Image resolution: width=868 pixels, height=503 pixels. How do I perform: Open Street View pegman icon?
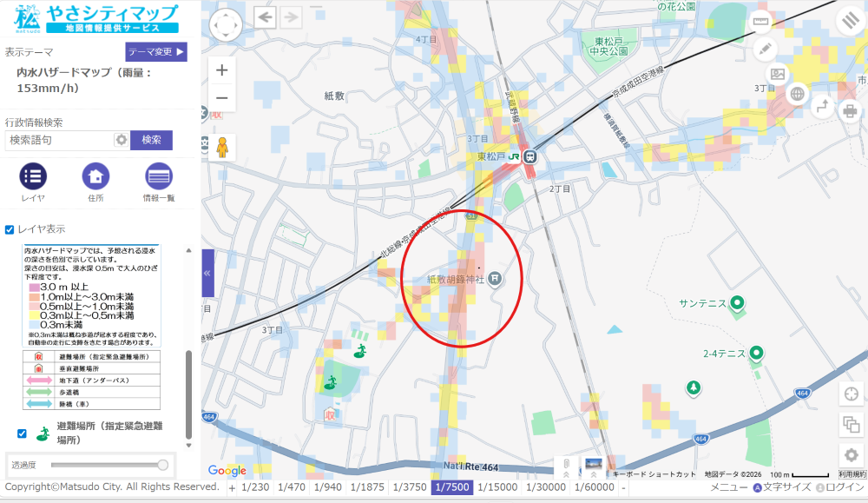tap(222, 148)
